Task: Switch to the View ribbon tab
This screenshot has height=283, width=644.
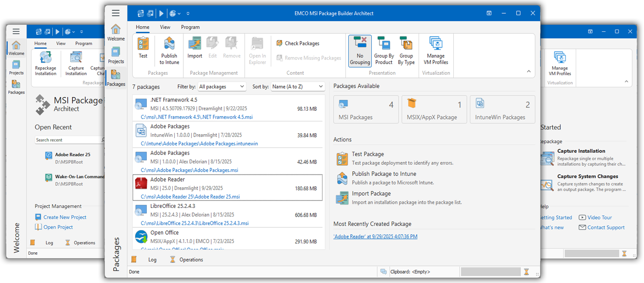Action: (x=165, y=27)
